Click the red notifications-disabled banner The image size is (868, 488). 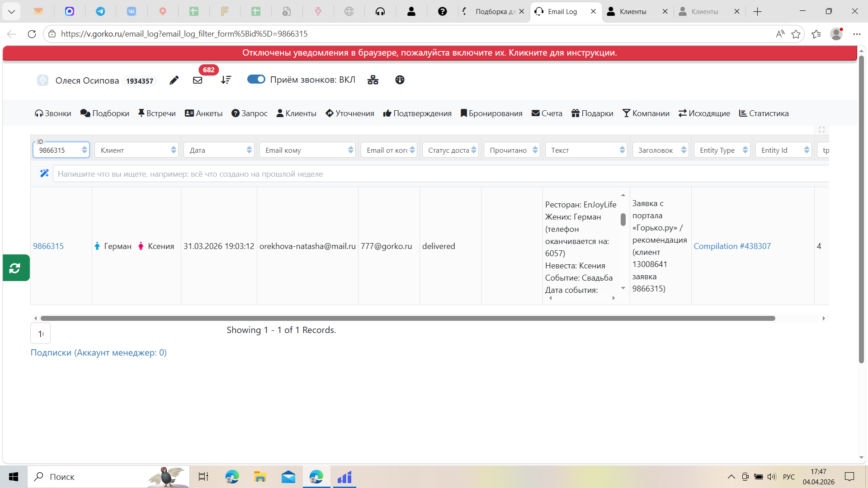click(x=429, y=53)
